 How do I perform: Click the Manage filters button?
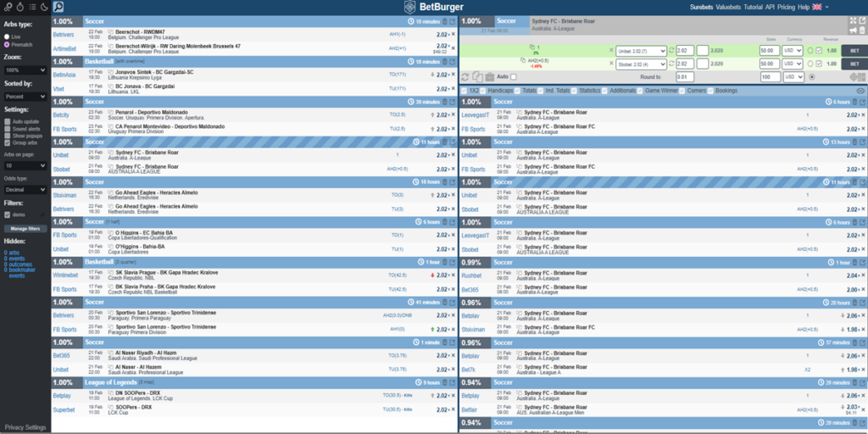(x=25, y=229)
